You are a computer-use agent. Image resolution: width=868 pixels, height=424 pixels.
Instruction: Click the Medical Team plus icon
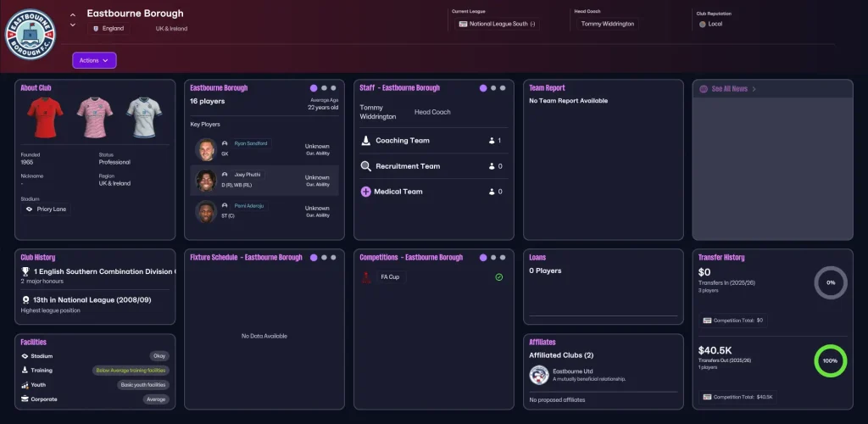click(365, 192)
